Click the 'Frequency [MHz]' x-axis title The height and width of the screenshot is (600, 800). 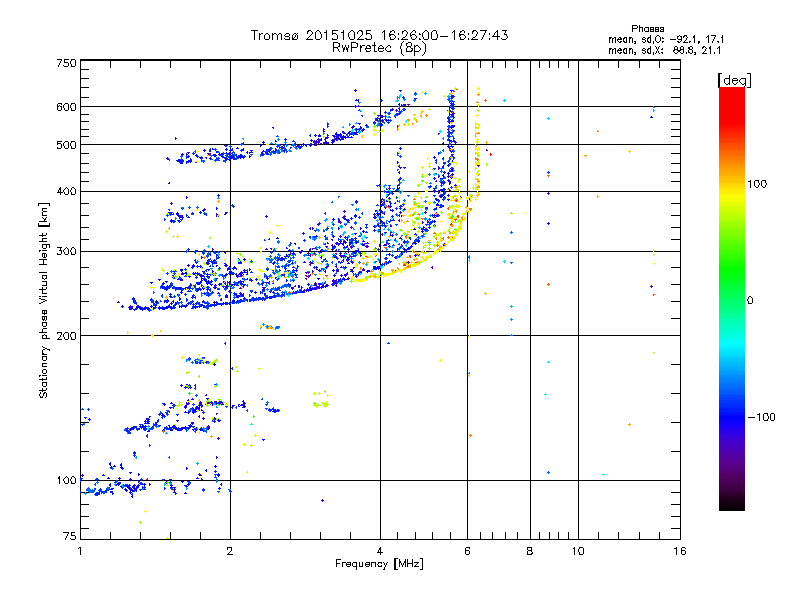pyautogui.click(x=379, y=564)
